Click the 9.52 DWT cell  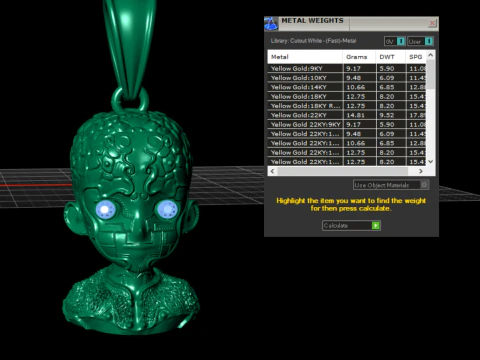point(390,115)
